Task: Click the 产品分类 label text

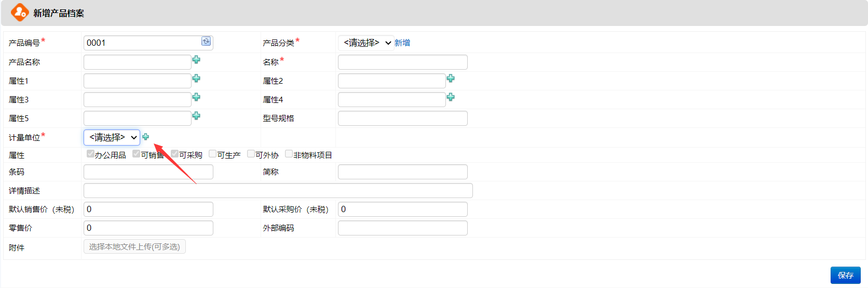Action: click(x=278, y=43)
